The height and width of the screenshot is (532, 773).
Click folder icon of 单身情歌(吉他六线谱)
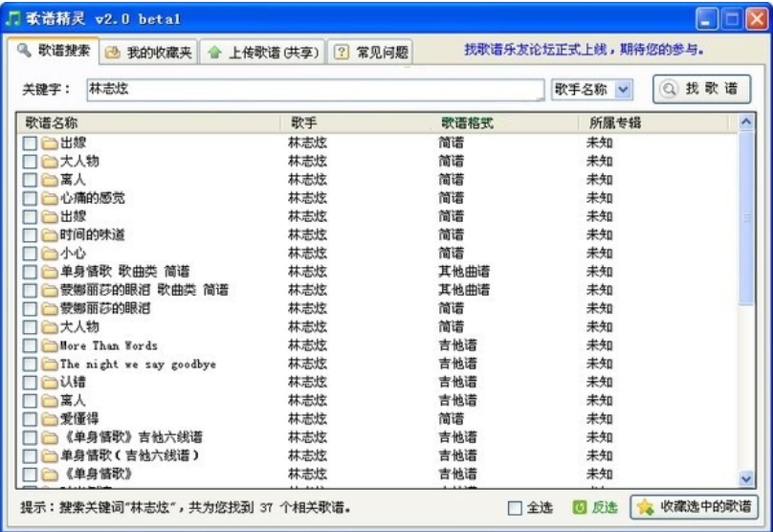50,456
